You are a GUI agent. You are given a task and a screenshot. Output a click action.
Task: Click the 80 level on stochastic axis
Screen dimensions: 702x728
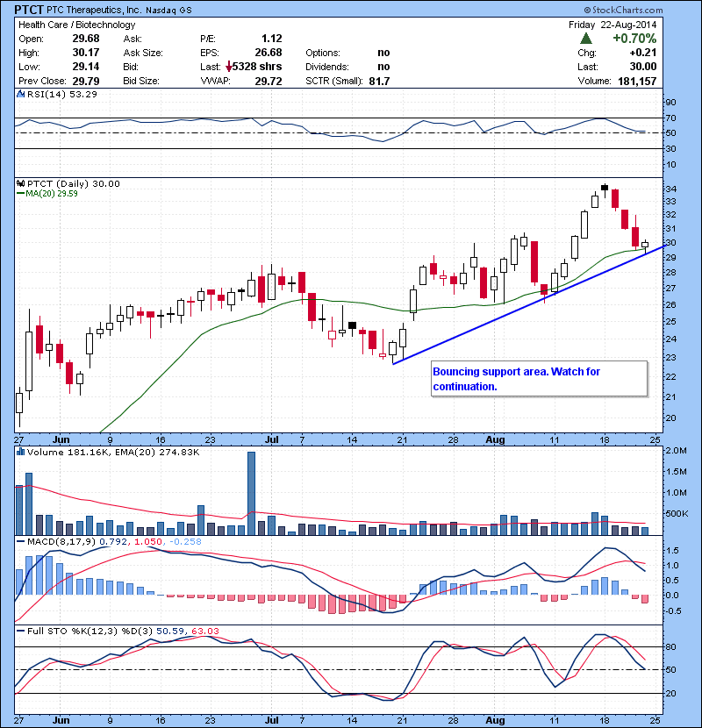click(670, 646)
